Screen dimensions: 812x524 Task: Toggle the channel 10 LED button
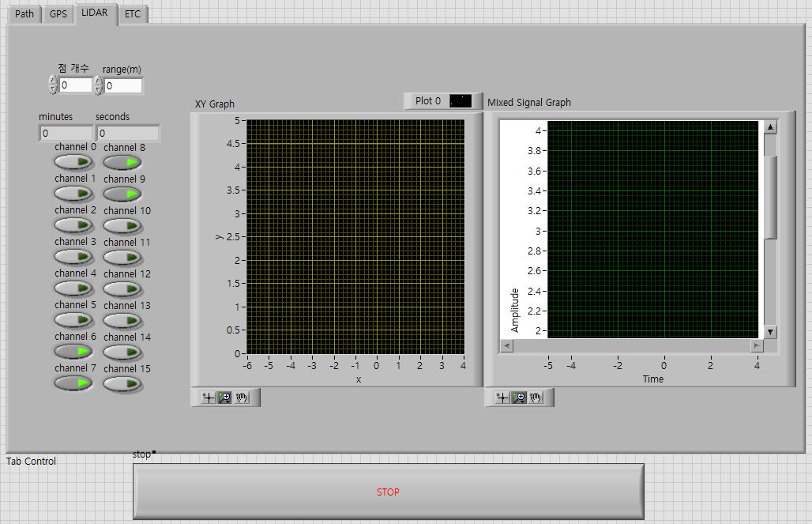tap(122, 226)
